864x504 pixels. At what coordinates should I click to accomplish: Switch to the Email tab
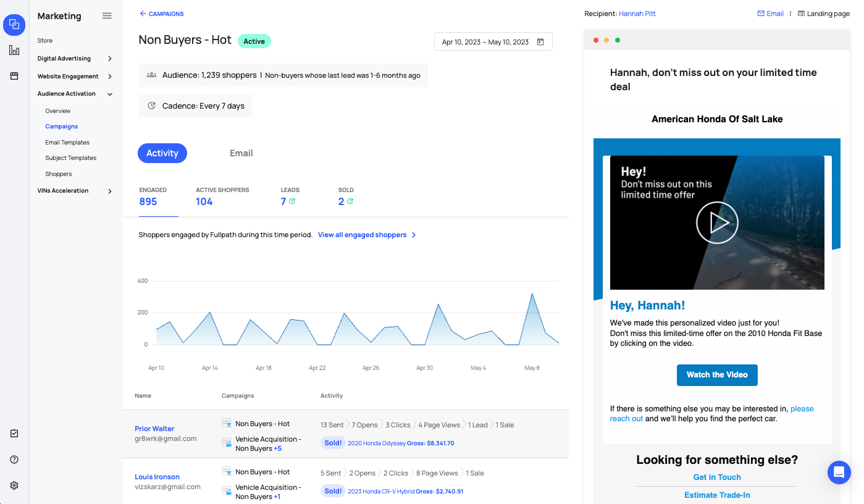(241, 153)
